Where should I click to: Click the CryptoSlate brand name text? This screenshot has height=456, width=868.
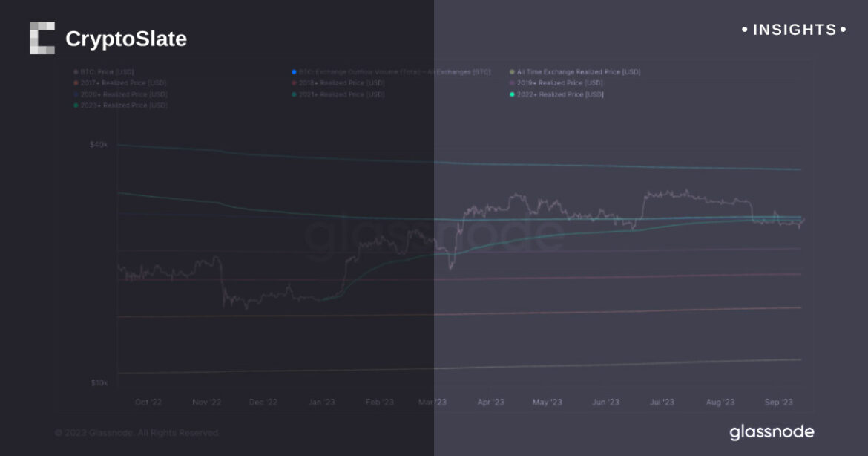[126, 39]
